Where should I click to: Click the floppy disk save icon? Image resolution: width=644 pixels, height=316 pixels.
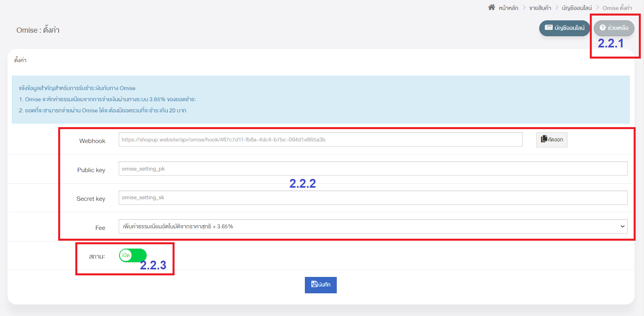click(x=314, y=284)
